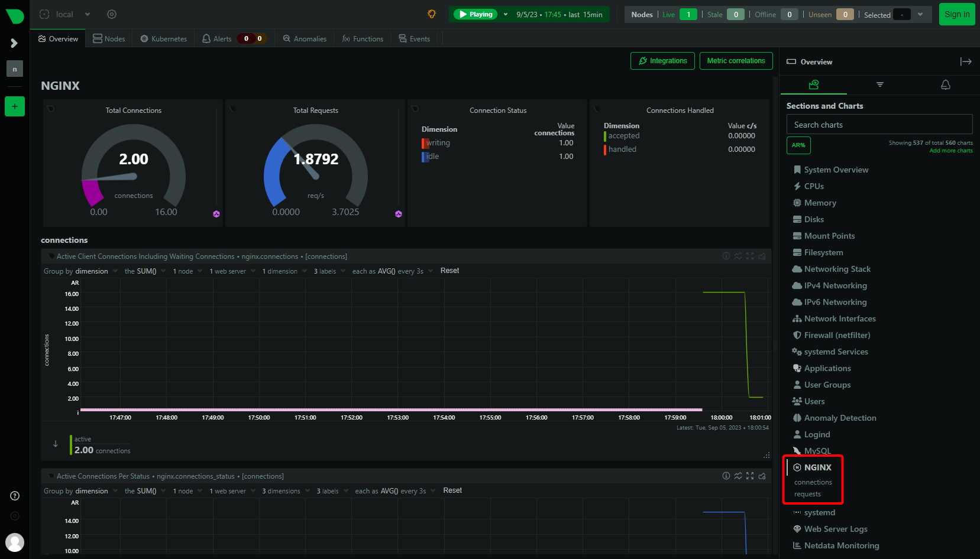Open the alerts bell in the Overview sidebar

coord(945,84)
